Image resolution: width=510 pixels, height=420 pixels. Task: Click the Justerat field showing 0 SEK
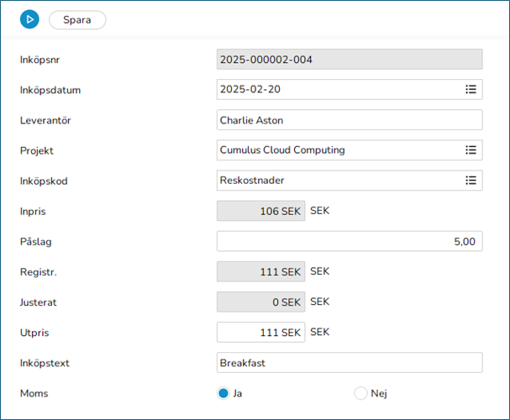tap(260, 302)
